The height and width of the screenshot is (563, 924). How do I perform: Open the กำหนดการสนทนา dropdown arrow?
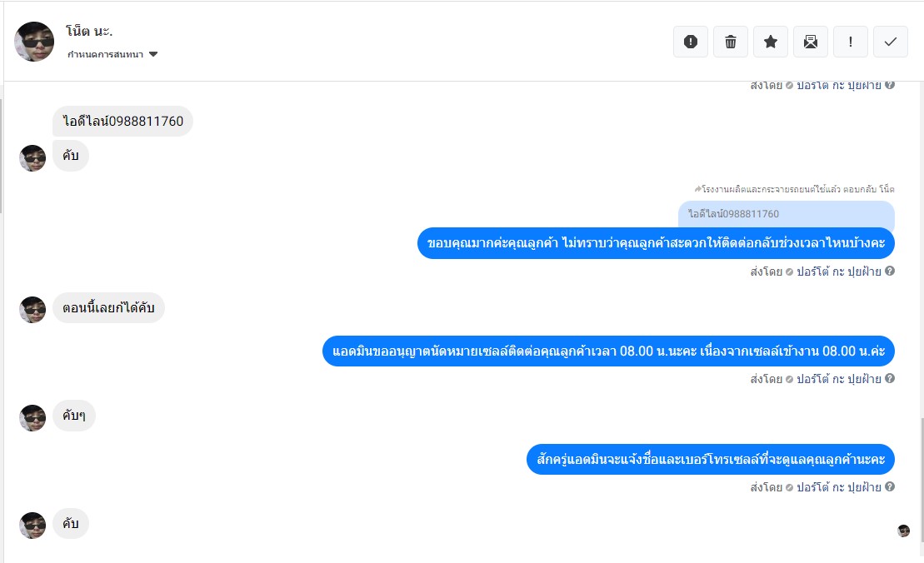pyautogui.click(x=153, y=54)
